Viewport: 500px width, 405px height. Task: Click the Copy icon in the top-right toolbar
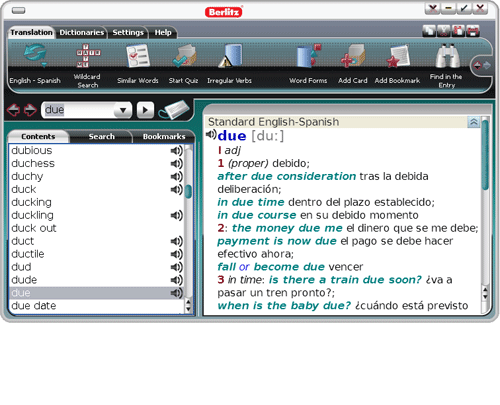tap(429, 31)
